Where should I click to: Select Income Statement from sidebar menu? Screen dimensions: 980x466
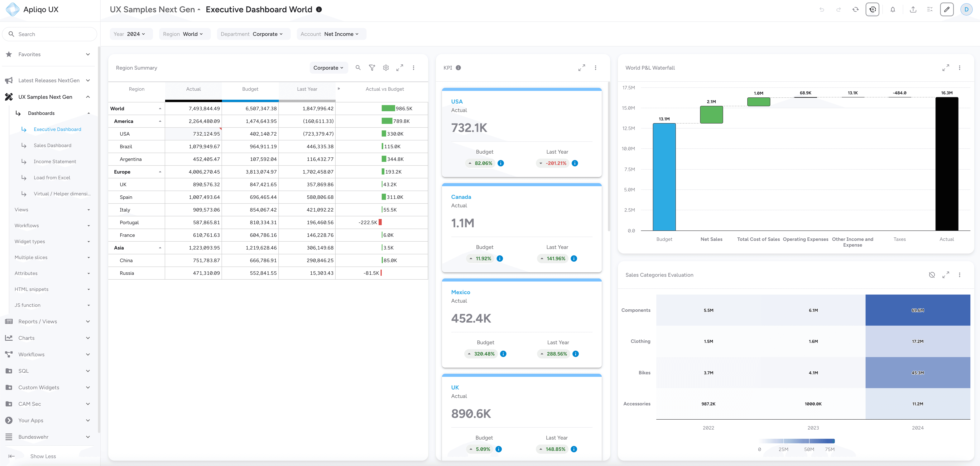pyautogui.click(x=55, y=161)
